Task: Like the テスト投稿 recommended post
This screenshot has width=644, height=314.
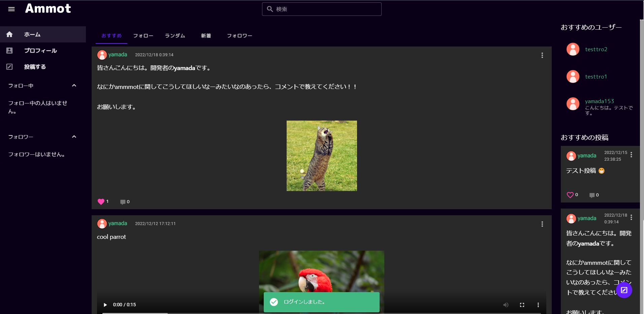Action: point(570,195)
